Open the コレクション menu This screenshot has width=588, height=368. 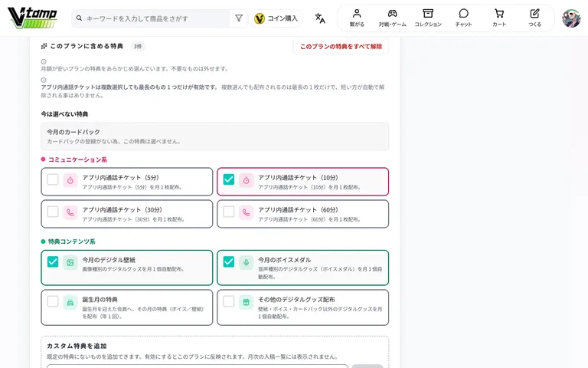click(x=428, y=18)
